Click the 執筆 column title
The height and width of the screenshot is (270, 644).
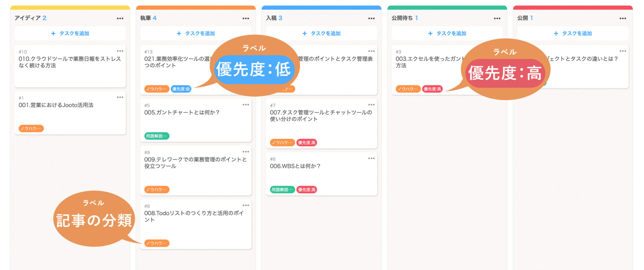(146, 18)
